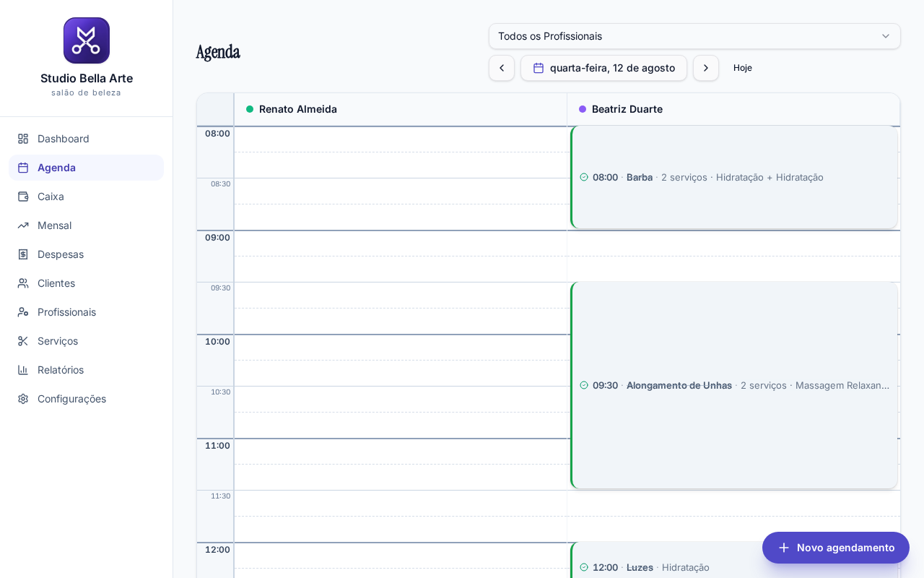Open the 09:30 Alongamento de Unhas appointment
This screenshot has width=924, height=578.
(x=734, y=385)
